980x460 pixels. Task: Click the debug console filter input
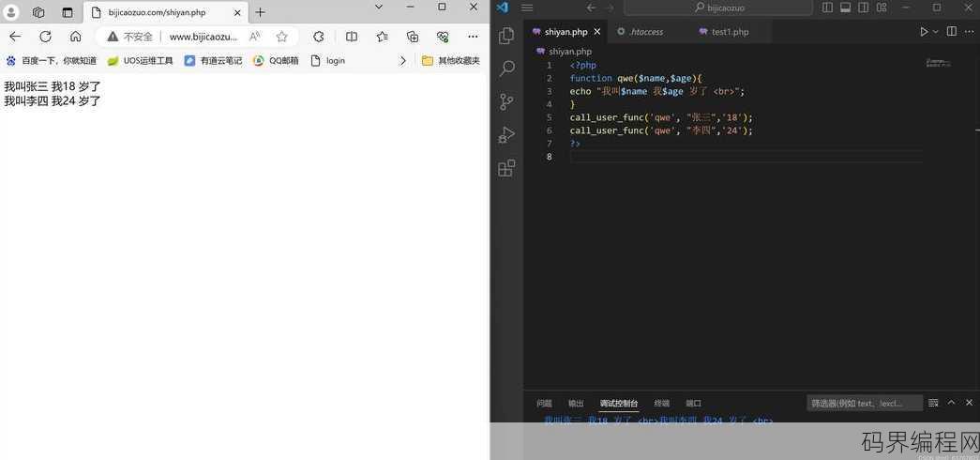point(865,404)
